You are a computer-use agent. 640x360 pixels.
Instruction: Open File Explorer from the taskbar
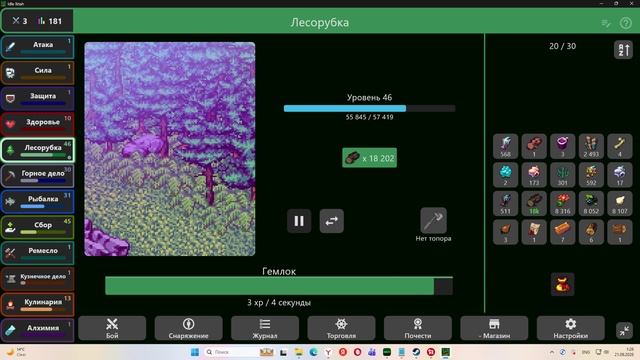(299, 352)
